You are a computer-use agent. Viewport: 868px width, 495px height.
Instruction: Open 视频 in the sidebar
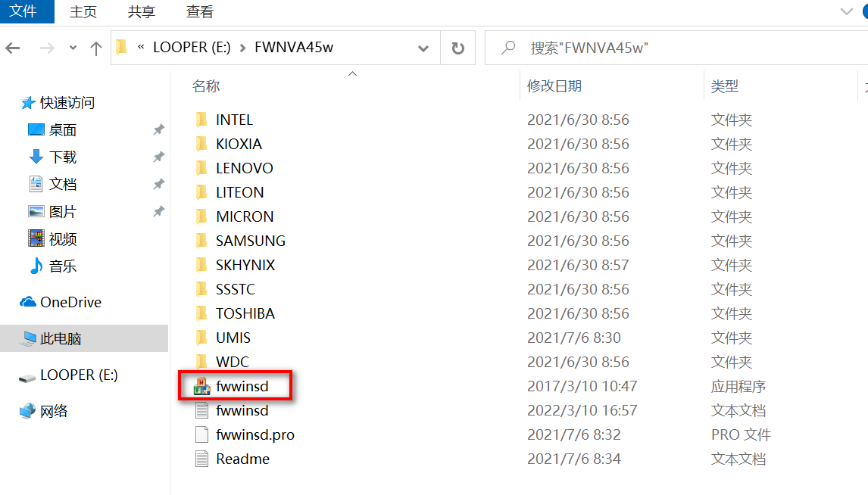pyautogui.click(x=63, y=239)
